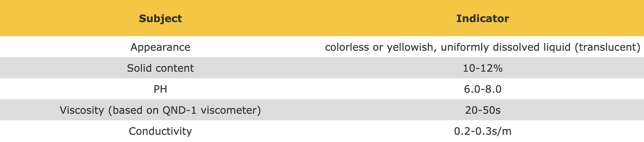This screenshot has width=644, height=142.
Task: Click the word Viscosity
Action: click(x=82, y=110)
